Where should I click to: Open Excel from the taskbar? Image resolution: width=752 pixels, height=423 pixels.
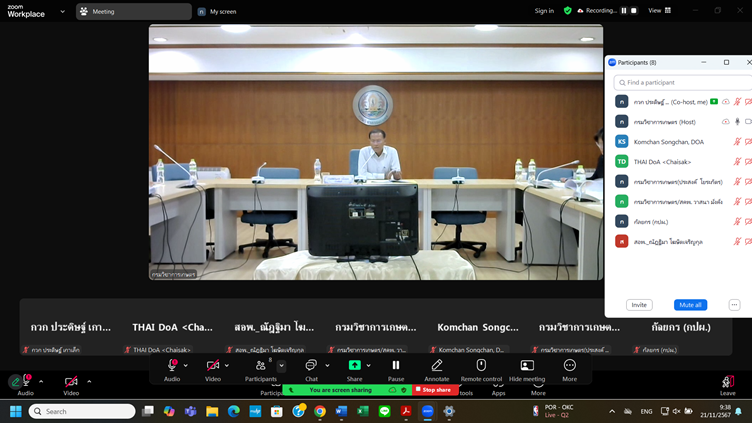[x=363, y=411]
